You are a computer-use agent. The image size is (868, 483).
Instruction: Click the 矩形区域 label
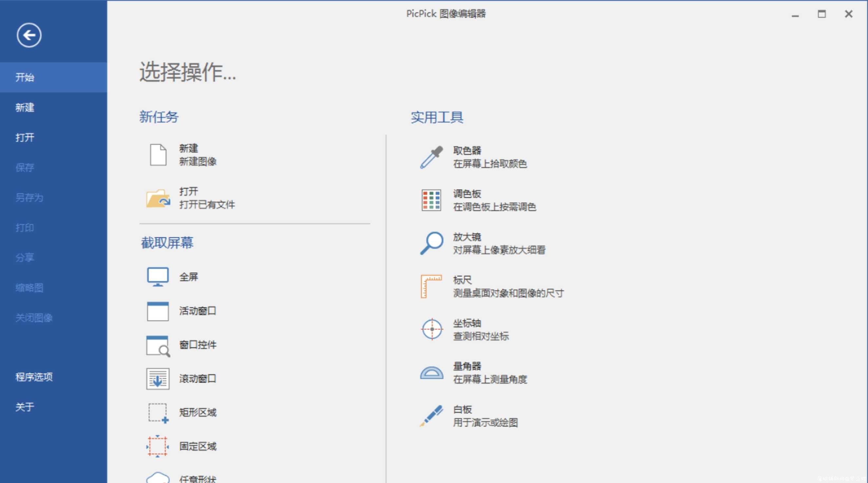click(198, 413)
